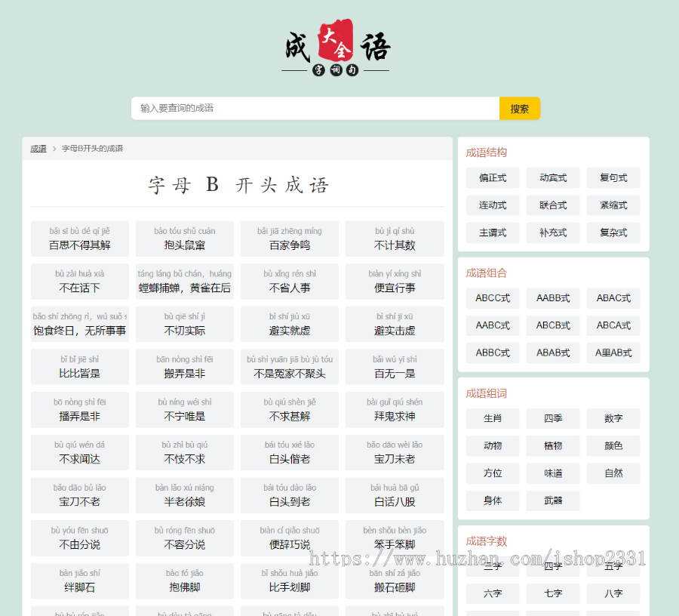Browse 方位 direction idioms

493,473
